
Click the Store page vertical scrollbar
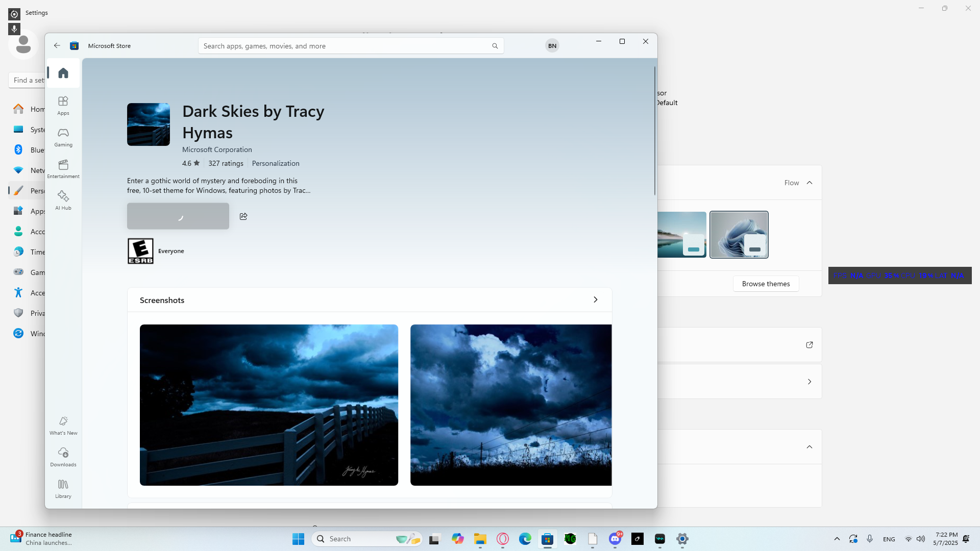(654, 131)
